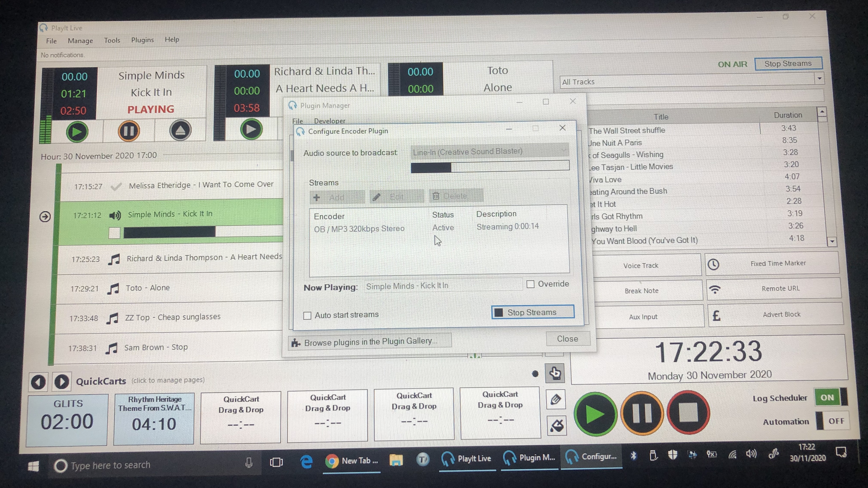Click the Advert Block pound icon
Viewport: 868px width, 488px height.
(716, 316)
